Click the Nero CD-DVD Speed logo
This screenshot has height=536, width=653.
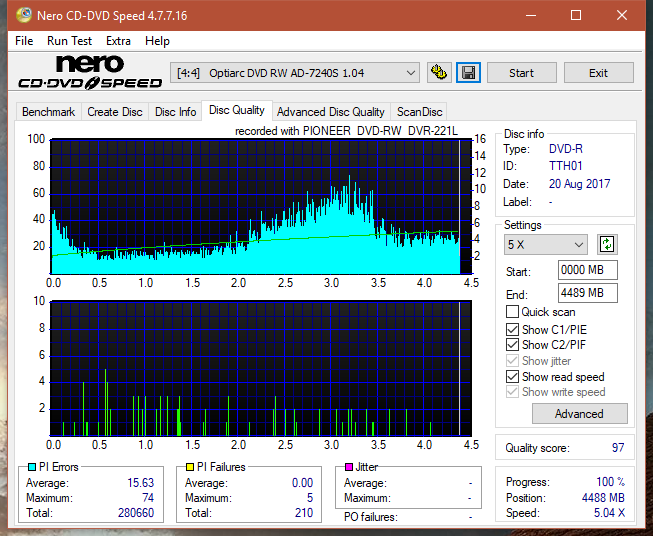[90, 72]
